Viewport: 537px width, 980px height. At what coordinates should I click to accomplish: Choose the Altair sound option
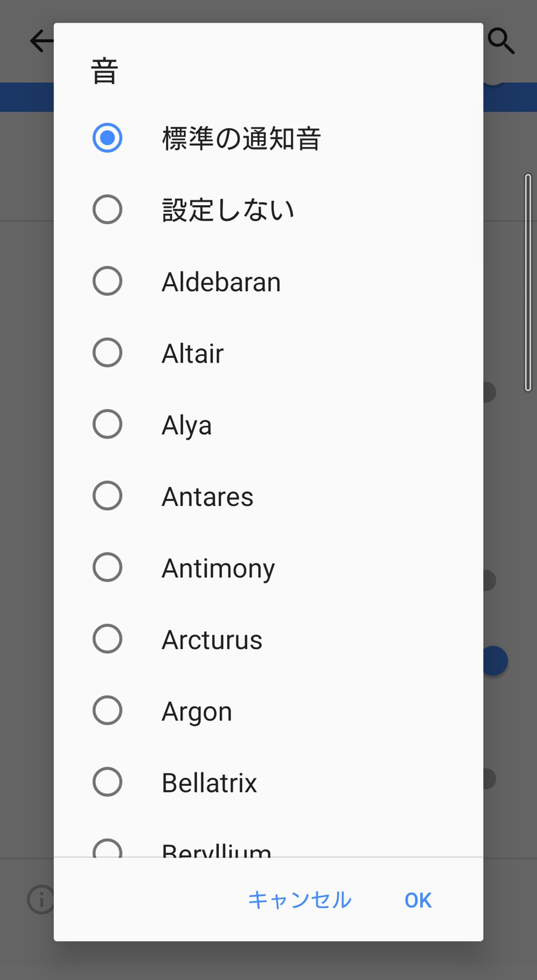(x=268, y=353)
